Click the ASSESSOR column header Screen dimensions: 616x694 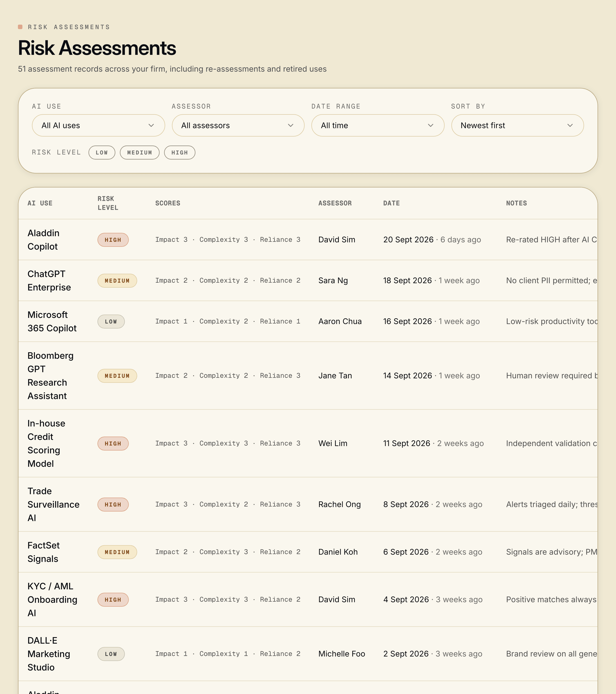point(335,203)
